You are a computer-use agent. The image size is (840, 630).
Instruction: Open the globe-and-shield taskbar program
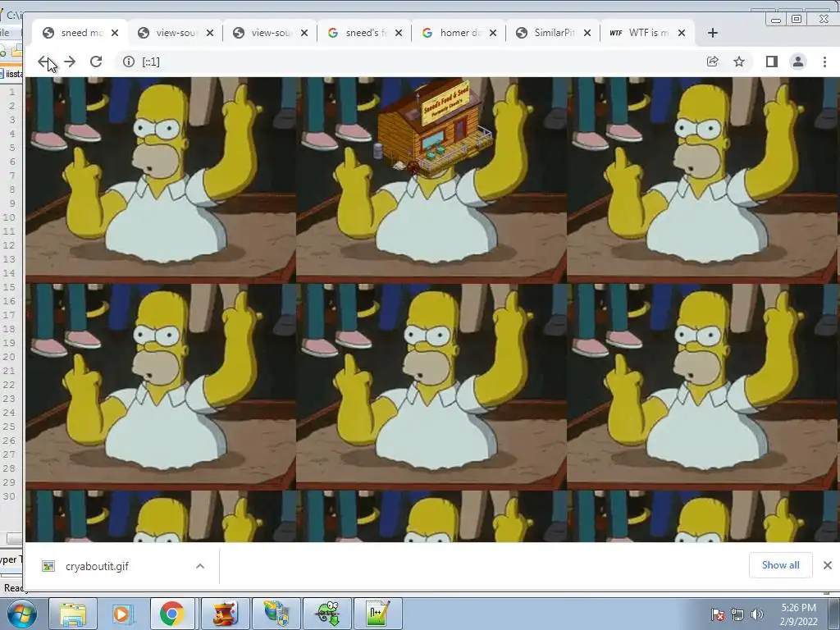(276, 614)
